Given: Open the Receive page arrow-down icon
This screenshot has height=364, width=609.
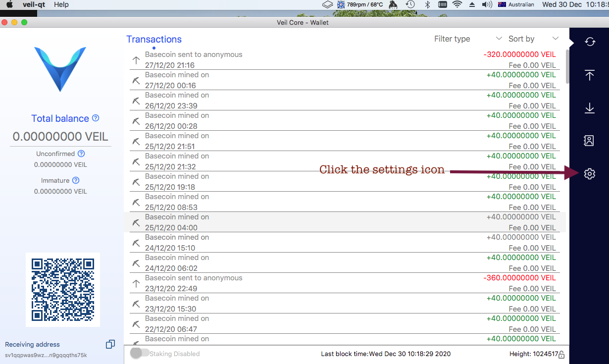Looking at the screenshot, I should [589, 108].
